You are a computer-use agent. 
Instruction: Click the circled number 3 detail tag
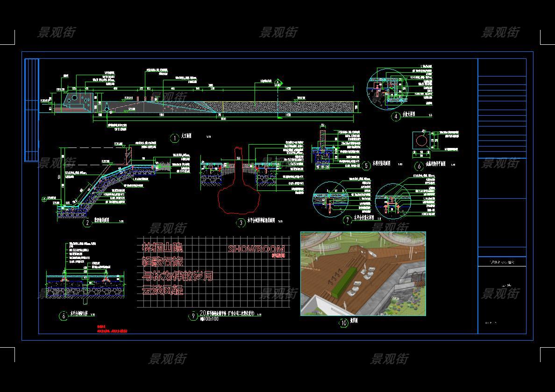click(x=241, y=223)
